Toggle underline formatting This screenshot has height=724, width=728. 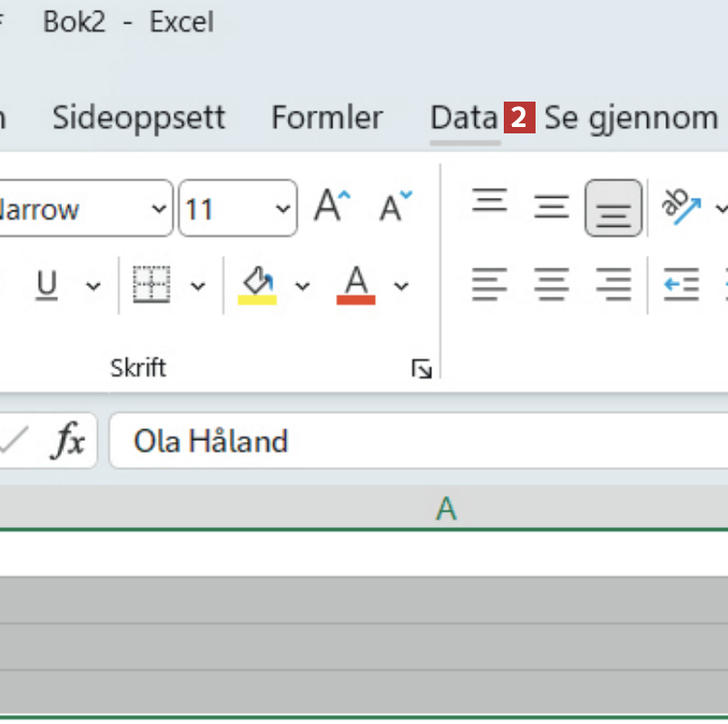46,285
